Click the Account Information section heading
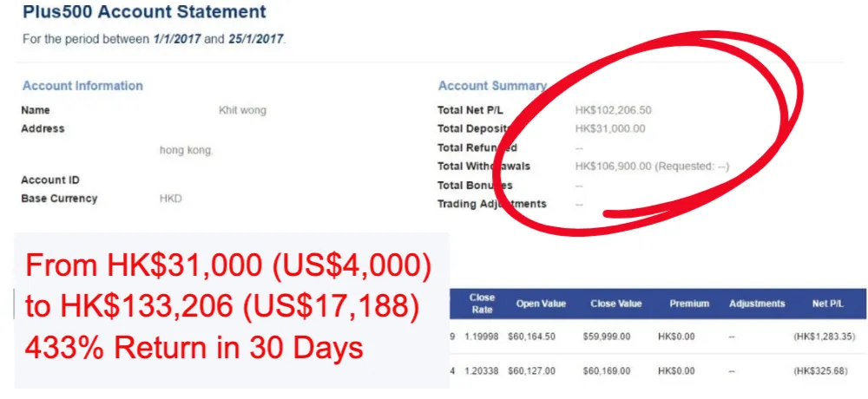The image size is (868, 399). [82, 86]
